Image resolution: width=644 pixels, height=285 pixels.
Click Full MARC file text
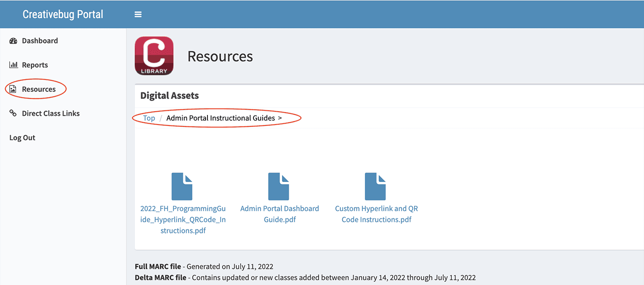158,267
